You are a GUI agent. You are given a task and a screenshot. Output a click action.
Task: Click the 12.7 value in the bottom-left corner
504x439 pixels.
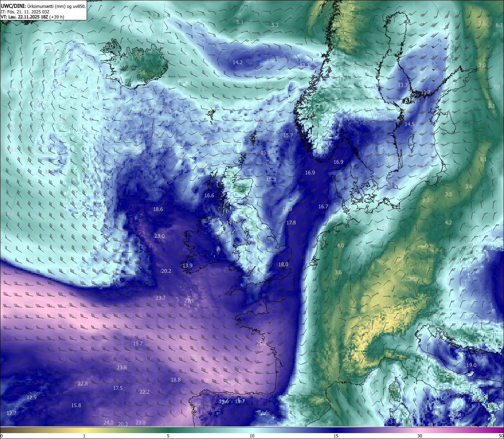11,413
